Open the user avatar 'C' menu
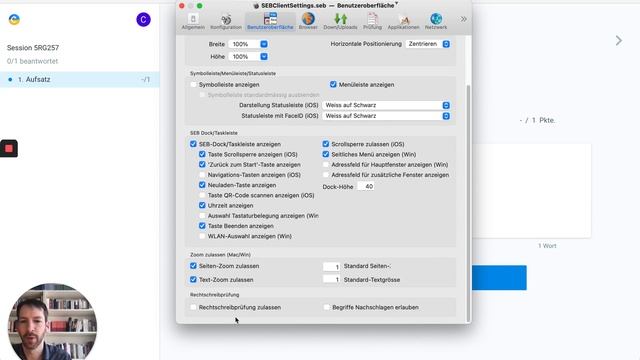This screenshot has width=640, height=360. (x=143, y=20)
